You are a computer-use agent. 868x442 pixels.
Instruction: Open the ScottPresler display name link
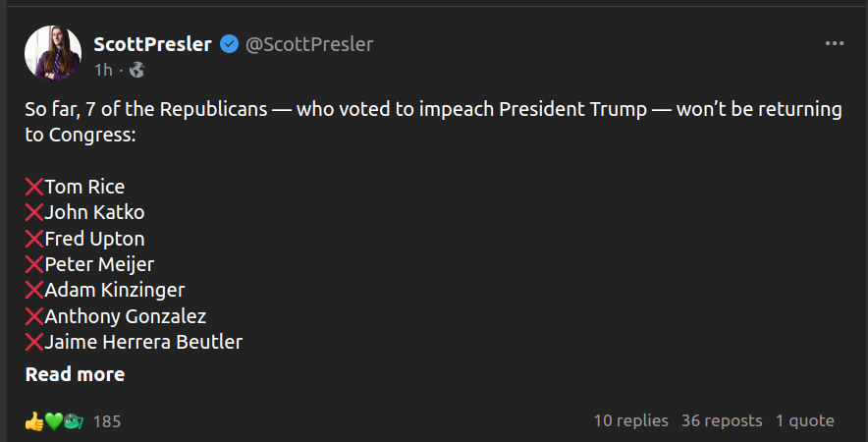point(152,44)
